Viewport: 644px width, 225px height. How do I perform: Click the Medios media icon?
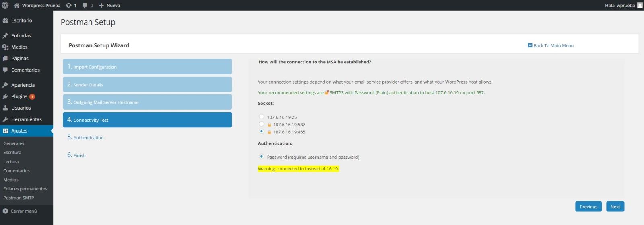(x=5, y=47)
